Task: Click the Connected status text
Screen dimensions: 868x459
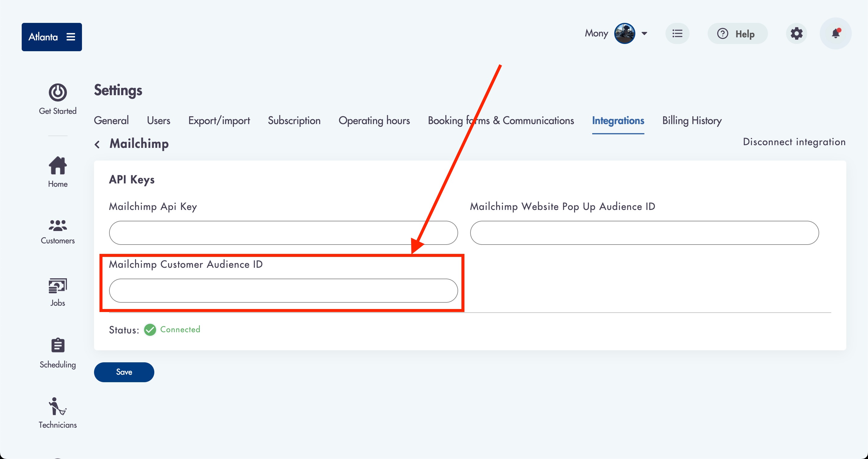Action: click(x=180, y=329)
